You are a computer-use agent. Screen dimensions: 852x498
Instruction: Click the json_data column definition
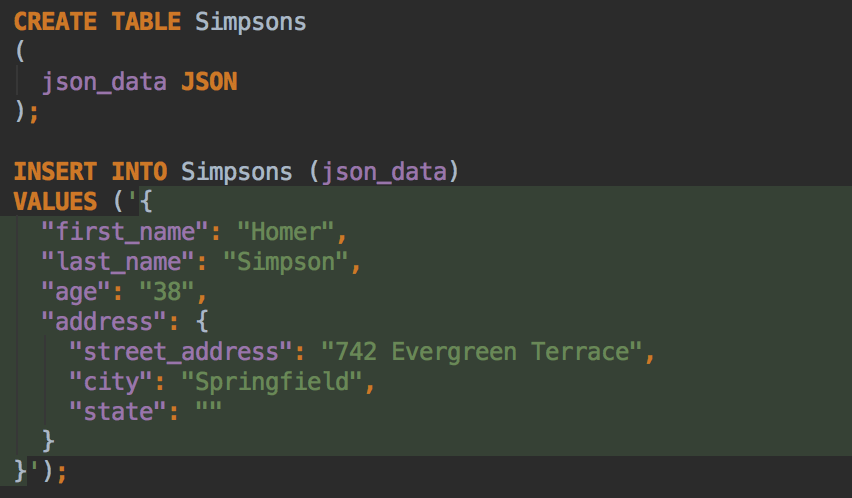[104, 81]
